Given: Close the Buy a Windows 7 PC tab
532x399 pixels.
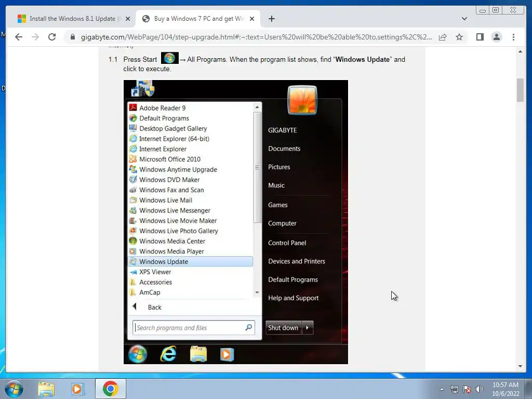Looking at the screenshot, I should pyautogui.click(x=252, y=19).
